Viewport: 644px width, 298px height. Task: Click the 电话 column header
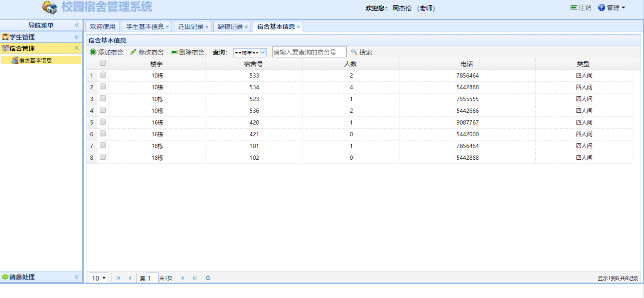pyautogui.click(x=467, y=64)
